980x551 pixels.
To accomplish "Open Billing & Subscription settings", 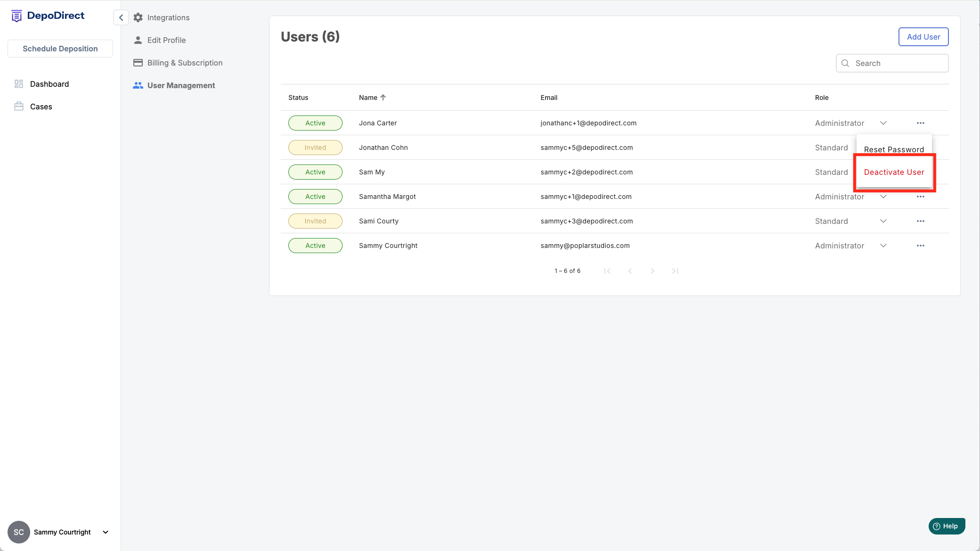I will [x=185, y=63].
